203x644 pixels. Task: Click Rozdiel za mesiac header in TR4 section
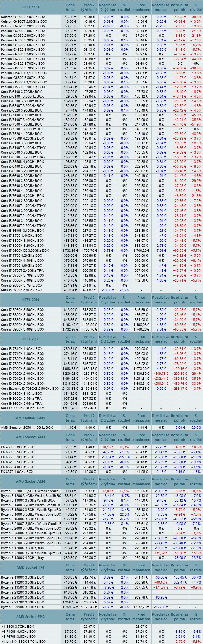[161, 567]
